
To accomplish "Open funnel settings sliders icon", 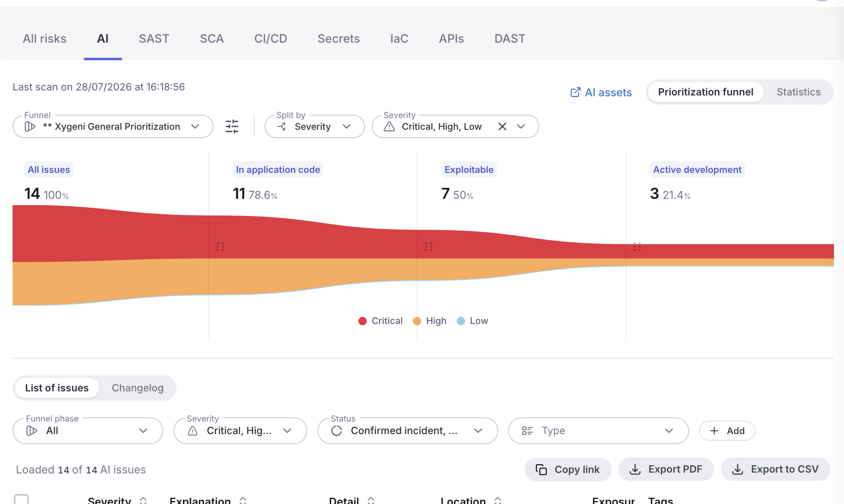I will point(232,126).
